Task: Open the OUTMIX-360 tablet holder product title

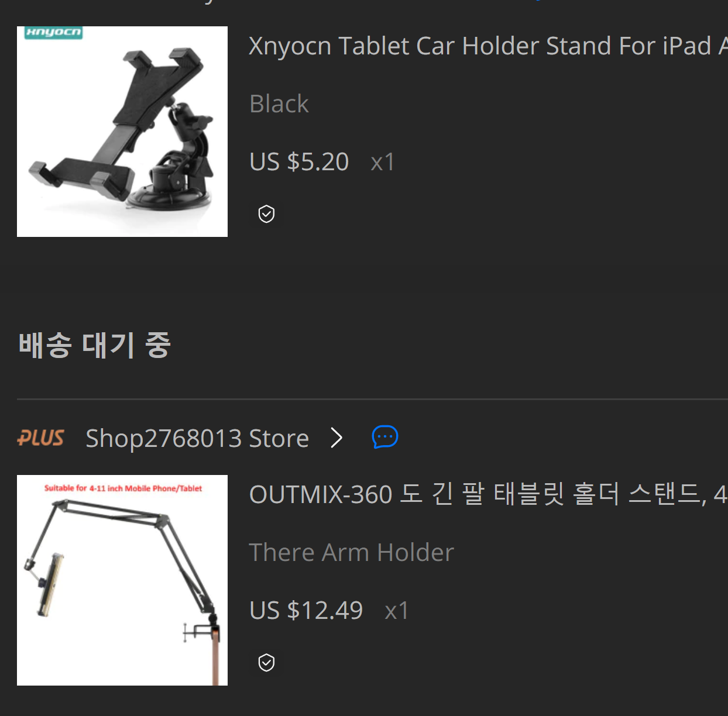Action: pos(488,494)
